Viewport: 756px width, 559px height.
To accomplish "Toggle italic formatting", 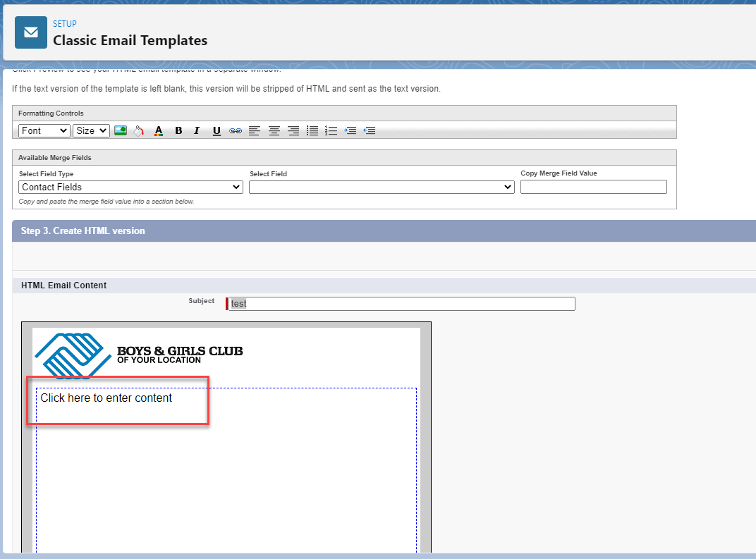I will point(197,130).
